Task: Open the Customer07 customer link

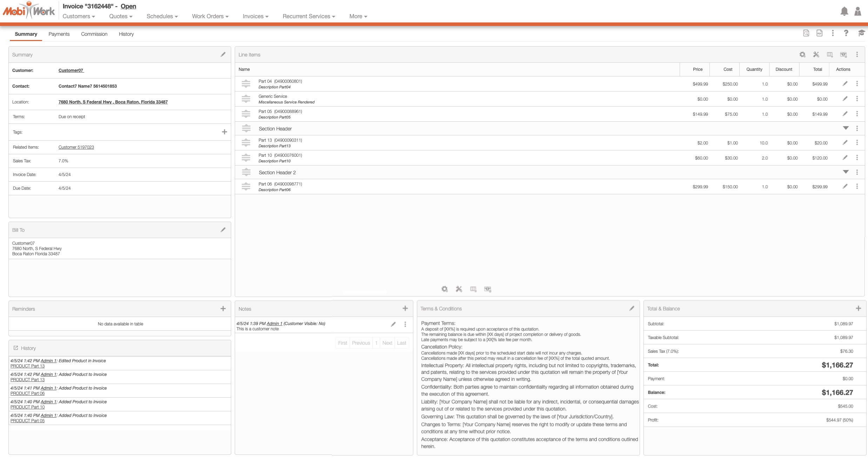Action: pos(71,70)
